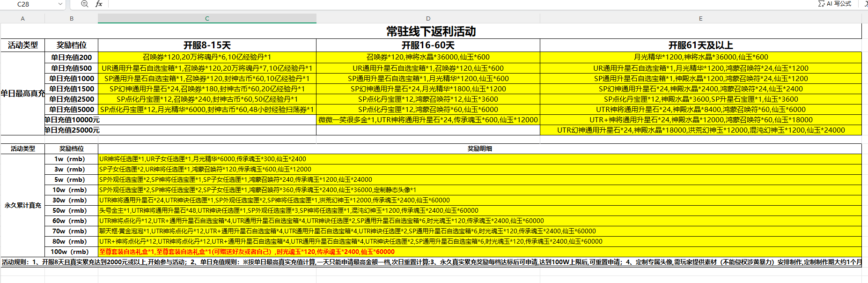This screenshot has height=283, width=868.
Task: Select column A header
Action: click(x=22, y=18)
